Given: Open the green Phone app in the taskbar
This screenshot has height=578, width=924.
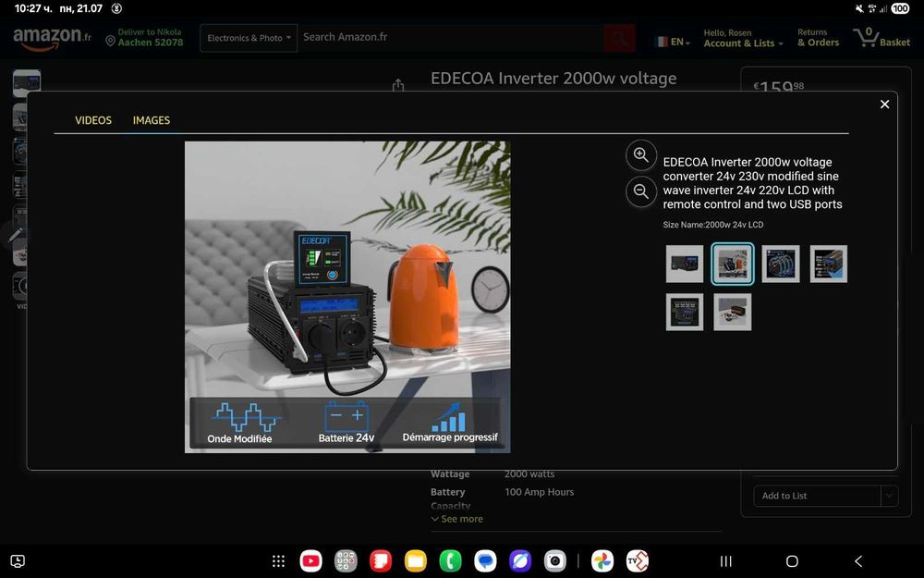Looking at the screenshot, I should (x=450, y=561).
